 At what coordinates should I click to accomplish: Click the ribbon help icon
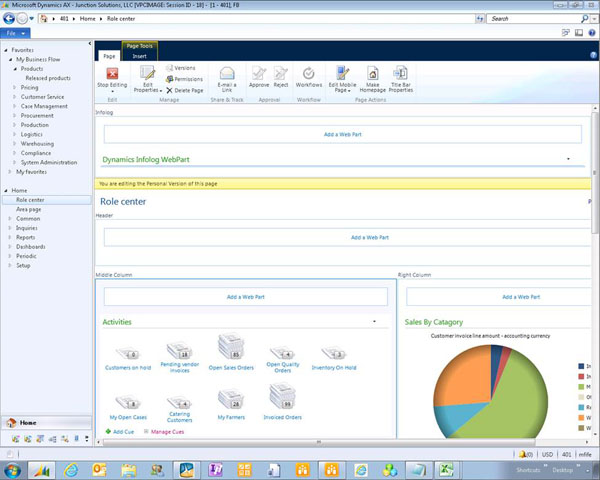tap(593, 56)
